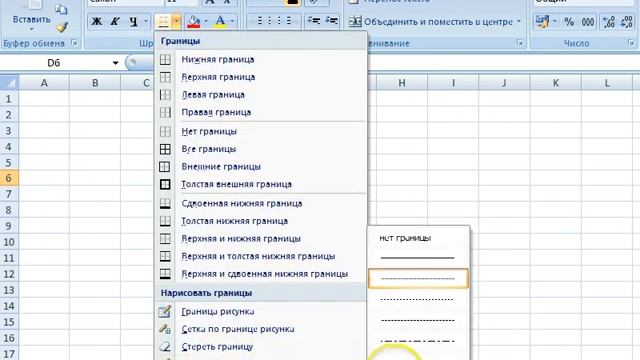Choose Верхняя граница from the menu
Viewport: 640px width, 360px height.
(261, 77)
